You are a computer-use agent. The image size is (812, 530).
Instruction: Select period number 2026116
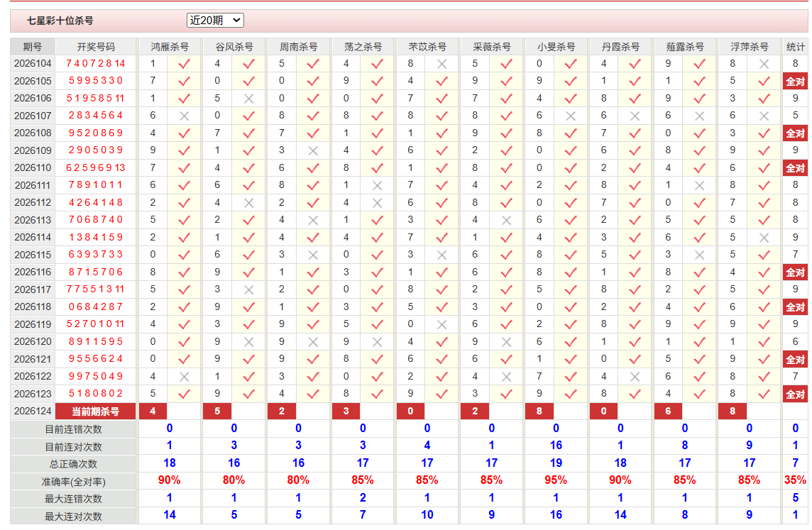(33, 272)
